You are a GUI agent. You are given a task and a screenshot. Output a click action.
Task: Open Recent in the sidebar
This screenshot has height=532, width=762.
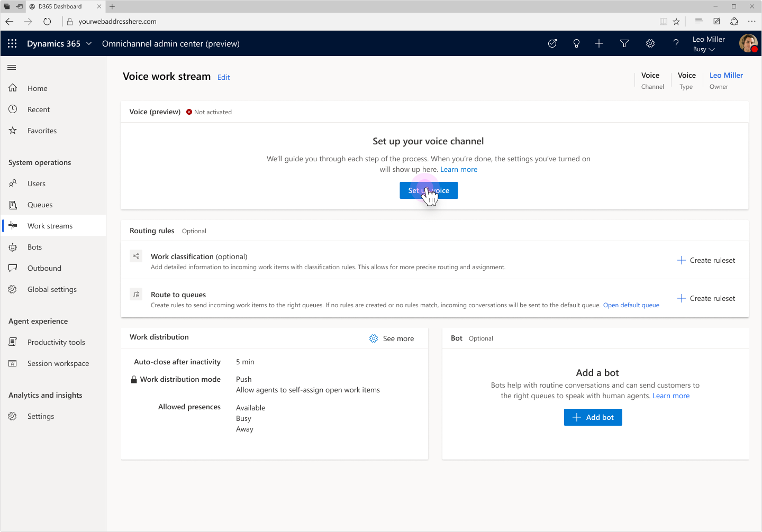(x=53, y=109)
